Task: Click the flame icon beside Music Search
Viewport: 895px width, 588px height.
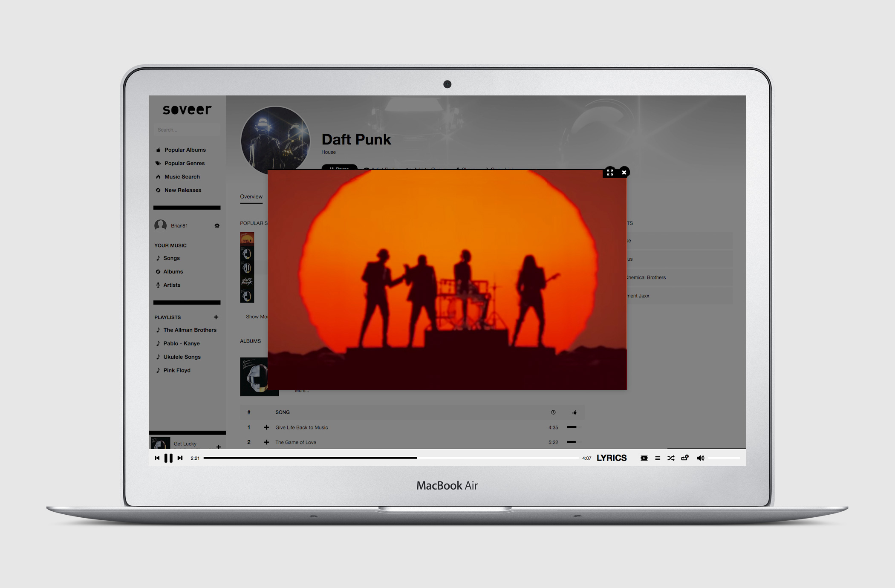Action: [x=158, y=177]
